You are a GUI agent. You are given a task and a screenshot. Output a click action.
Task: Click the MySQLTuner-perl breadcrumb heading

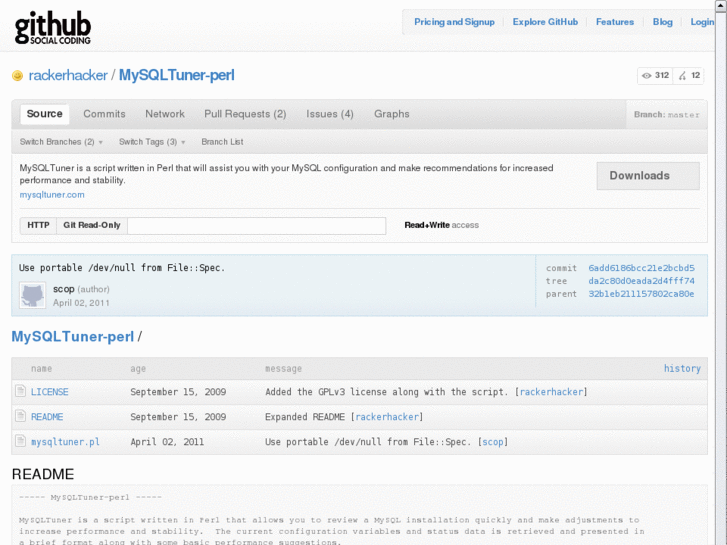(x=72, y=336)
